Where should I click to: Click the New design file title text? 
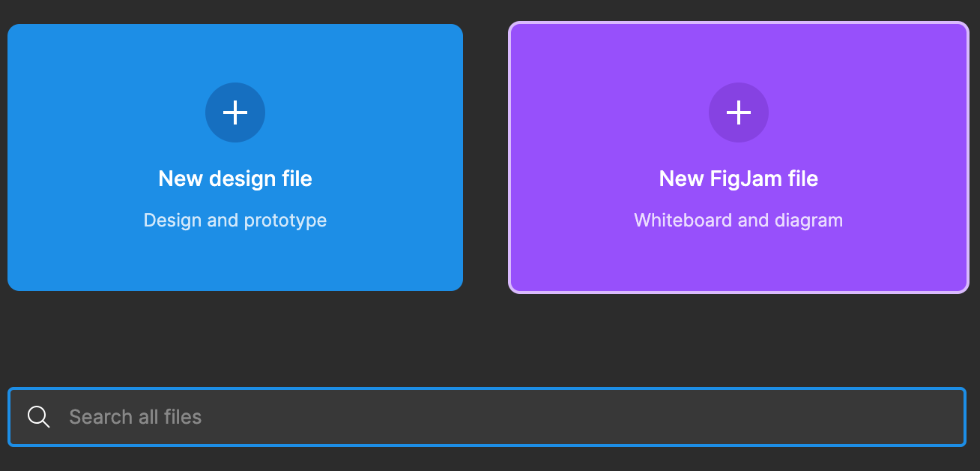tap(235, 178)
